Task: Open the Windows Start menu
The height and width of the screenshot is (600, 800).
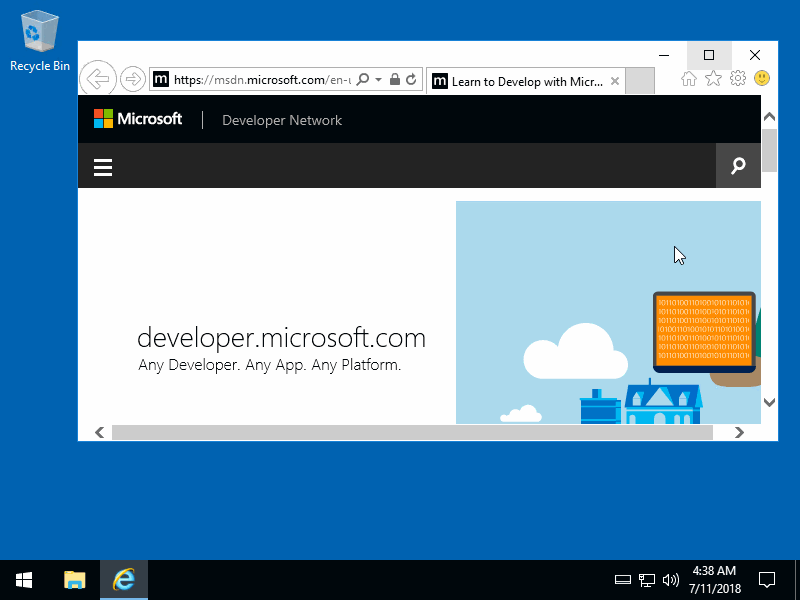Action: tap(24, 580)
